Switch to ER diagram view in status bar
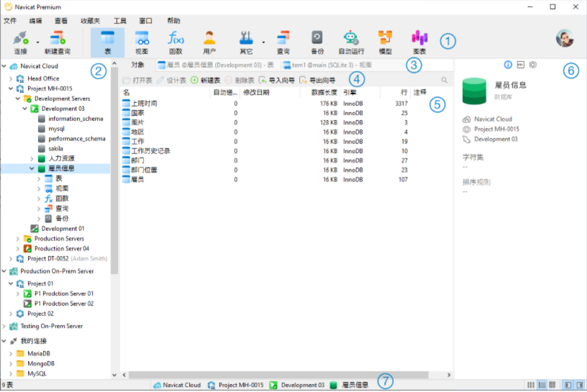587x392 pixels. tap(552, 385)
